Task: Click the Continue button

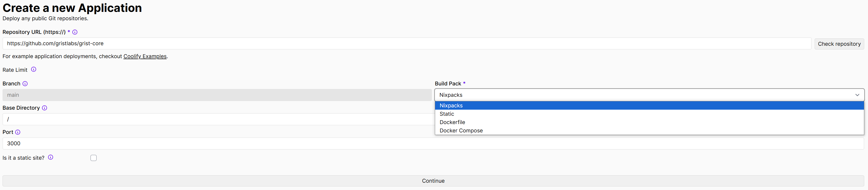Action: (433, 181)
